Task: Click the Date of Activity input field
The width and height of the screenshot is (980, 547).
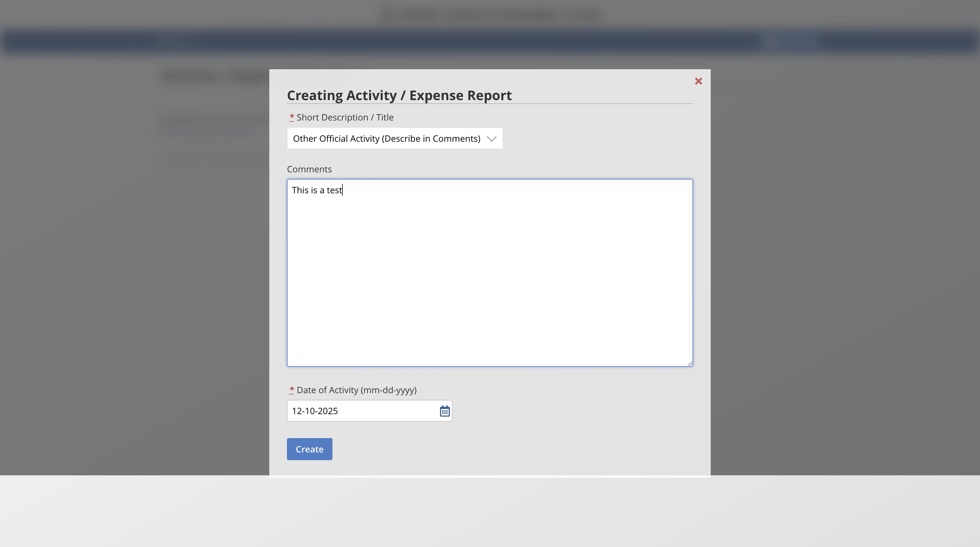Action: point(369,411)
